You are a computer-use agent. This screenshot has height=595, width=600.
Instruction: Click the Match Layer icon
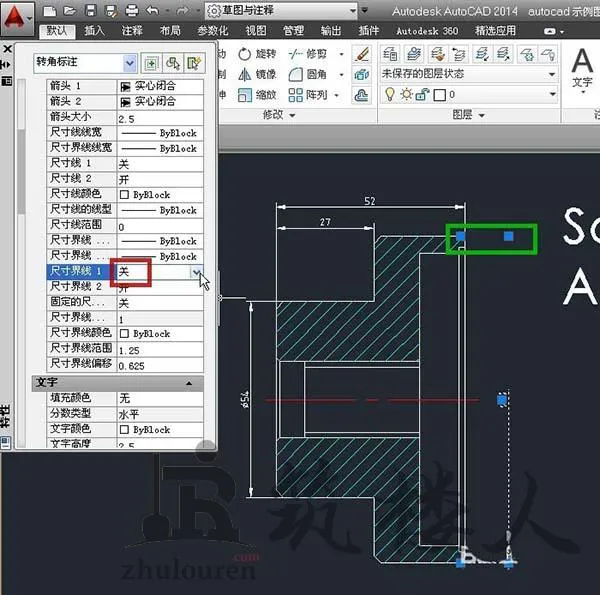(437, 54)
